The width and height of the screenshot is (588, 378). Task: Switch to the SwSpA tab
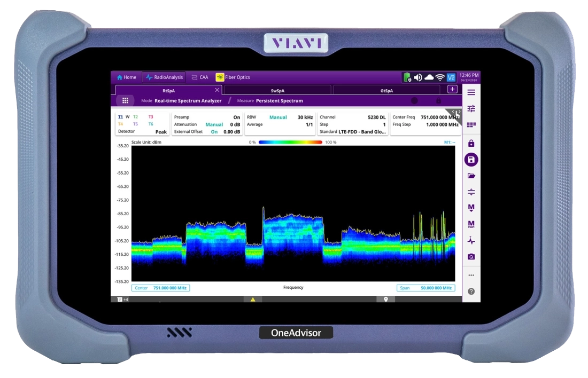point(277,90)
